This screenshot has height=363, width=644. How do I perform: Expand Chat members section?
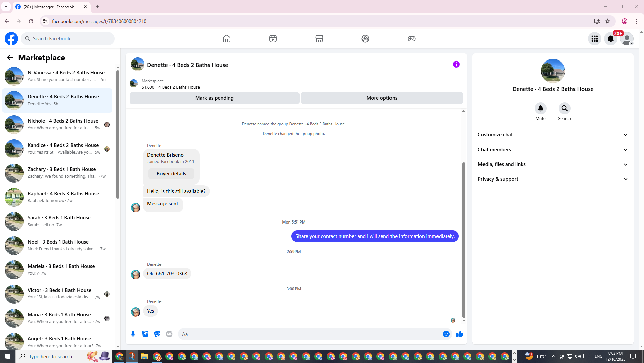coord(553,150)
